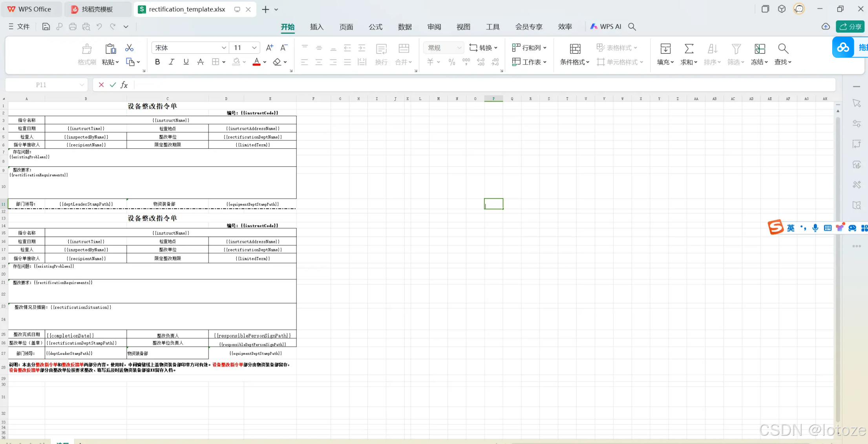This screenshot has height=444, width=868.
Task: Select the Merge Cells (合并) icon
Action: [403, 54]
